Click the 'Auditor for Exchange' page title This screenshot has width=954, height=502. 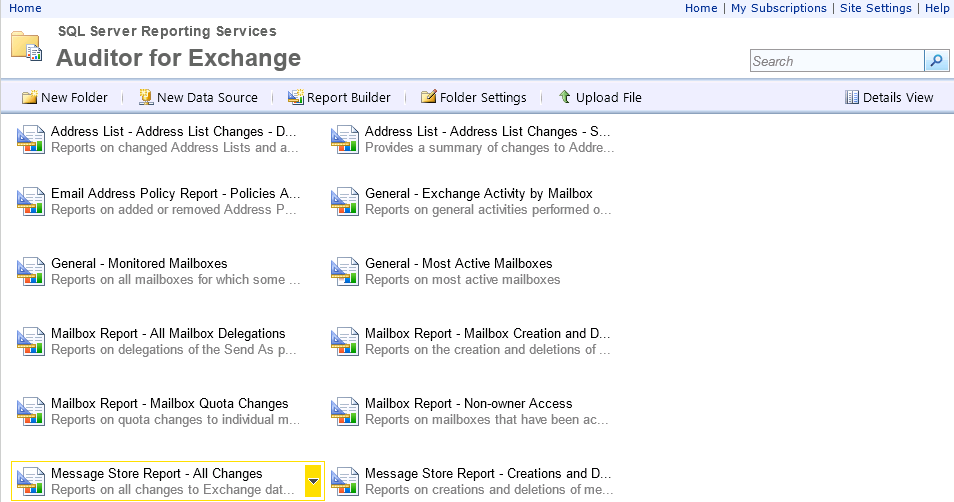[x=178, y=58]
